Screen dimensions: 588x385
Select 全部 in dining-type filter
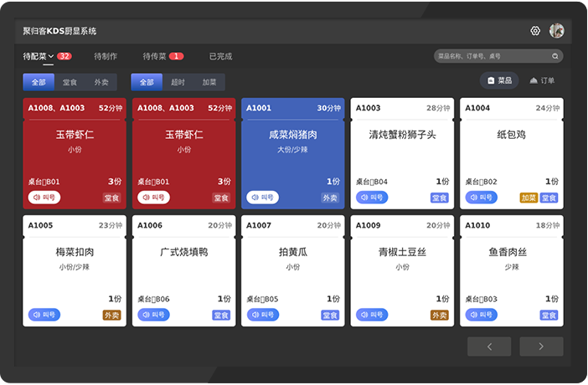39,82
